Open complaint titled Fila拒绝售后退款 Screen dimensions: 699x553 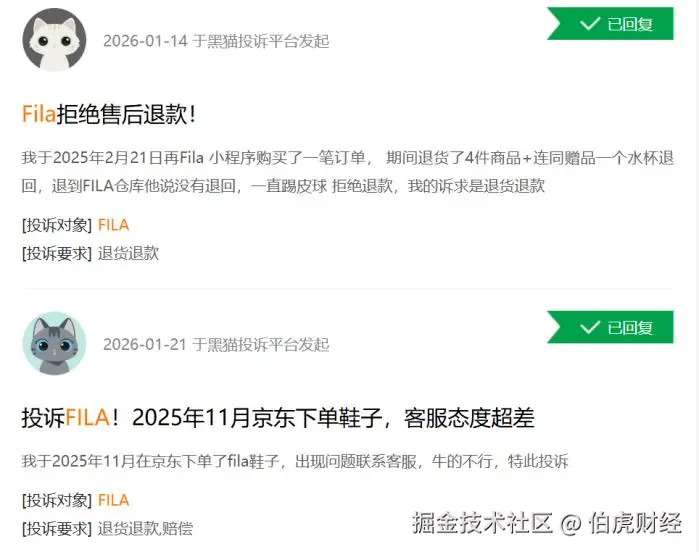pyautogui.click(x=109, y=114)
